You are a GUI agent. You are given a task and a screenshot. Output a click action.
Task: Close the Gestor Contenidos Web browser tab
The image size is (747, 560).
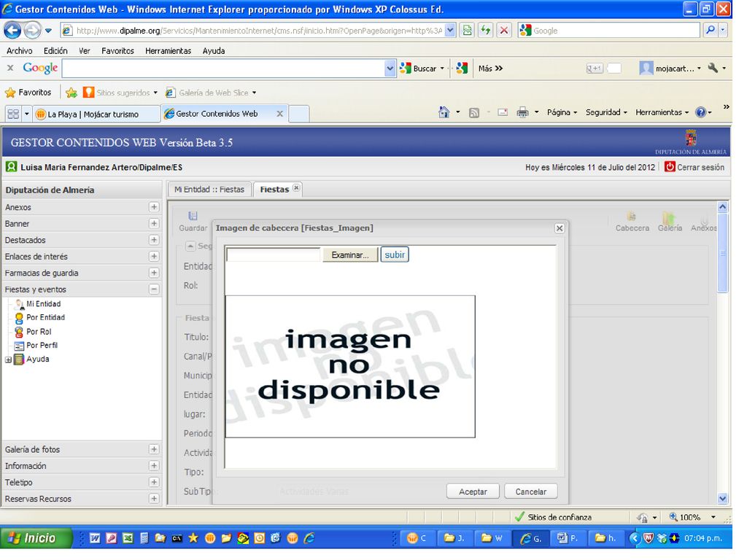[x=279, y=114]
